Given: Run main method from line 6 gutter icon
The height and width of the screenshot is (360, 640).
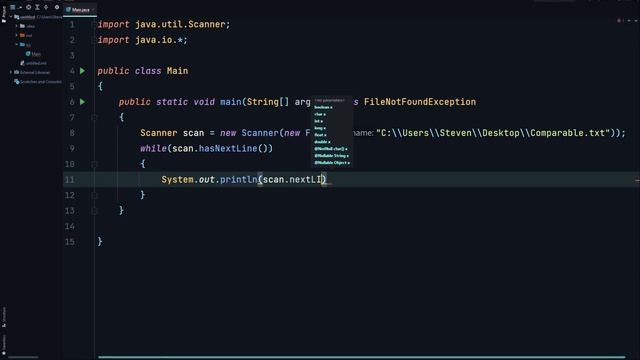Looking at the screenshot, I should tap(82, 102).
